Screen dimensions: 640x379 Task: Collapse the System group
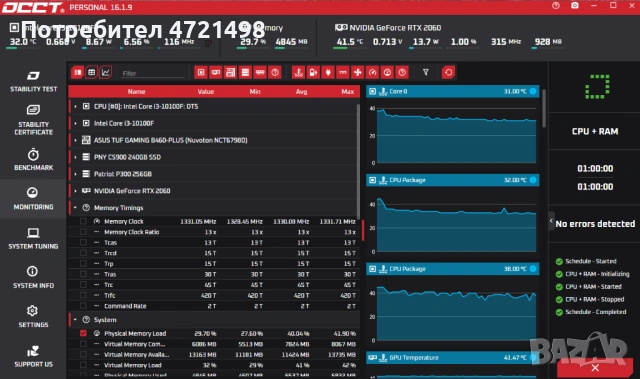76,320
